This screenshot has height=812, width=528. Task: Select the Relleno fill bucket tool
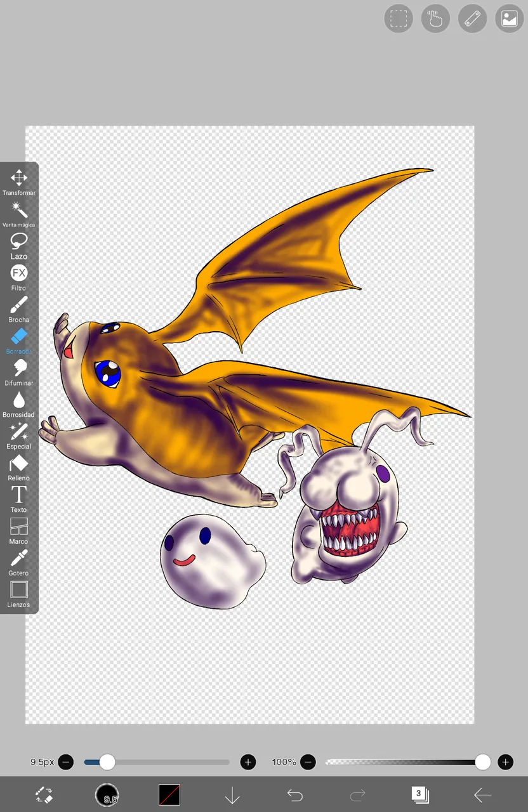[18, 468]
